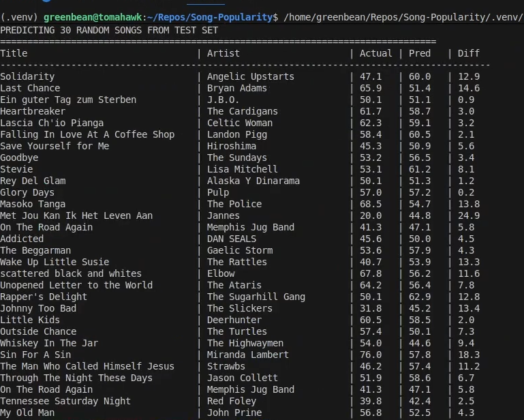The width and height of the screenshot is (524, 420).
Task: Select 'Lisa Mitchell' artist text
Action: tap(243, 169)
